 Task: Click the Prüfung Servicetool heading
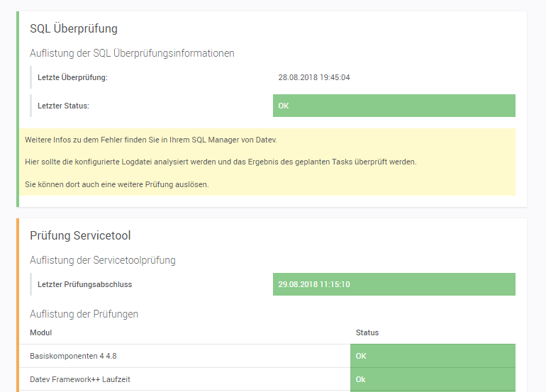[x=80, y=235]
